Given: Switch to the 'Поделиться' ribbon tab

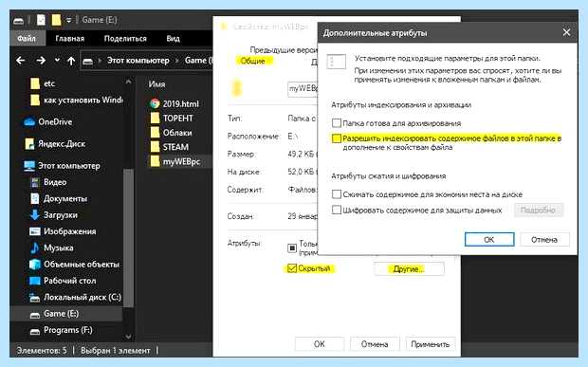Looking at the screenshot, I should (x=125, y=38).
